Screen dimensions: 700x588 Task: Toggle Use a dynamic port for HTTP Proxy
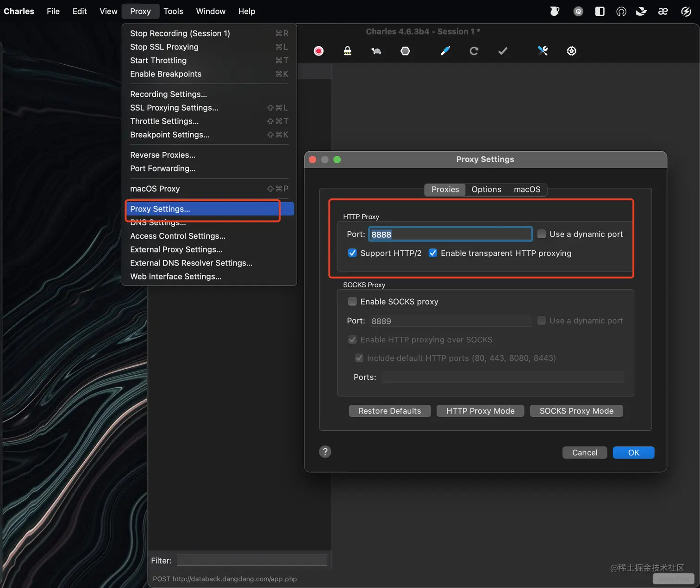tap(541, 234)
